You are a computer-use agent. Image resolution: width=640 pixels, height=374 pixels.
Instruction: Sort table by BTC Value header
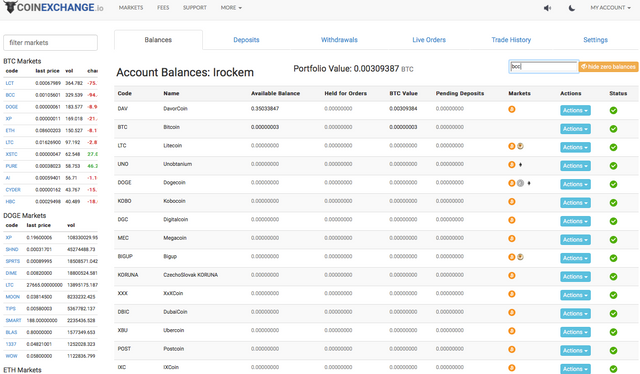(x=403, y=94)
